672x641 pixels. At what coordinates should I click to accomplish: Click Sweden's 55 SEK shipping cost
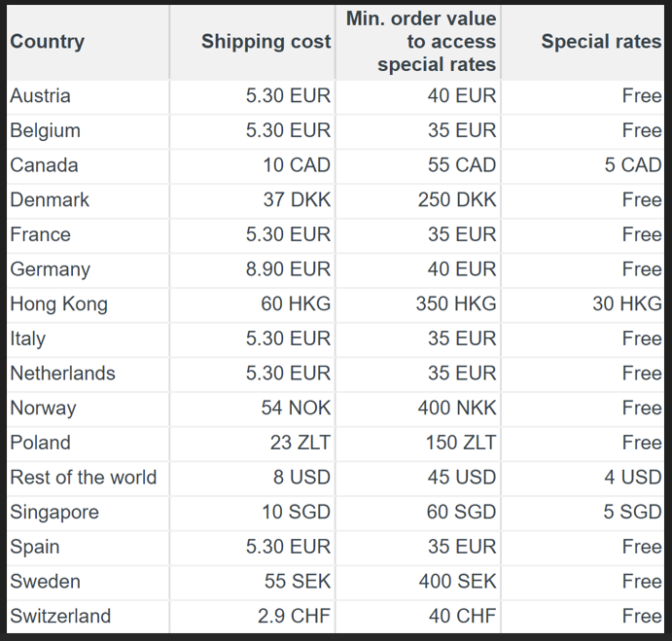pyautogui.click(x=297, y=582)
